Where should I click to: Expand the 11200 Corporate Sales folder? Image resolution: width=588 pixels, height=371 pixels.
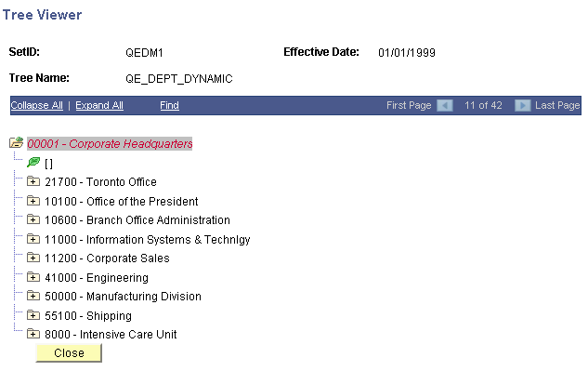coord(33,258)
